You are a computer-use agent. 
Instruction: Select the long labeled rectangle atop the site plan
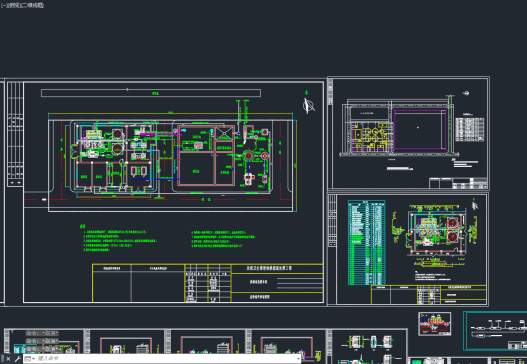pos(151,93)
